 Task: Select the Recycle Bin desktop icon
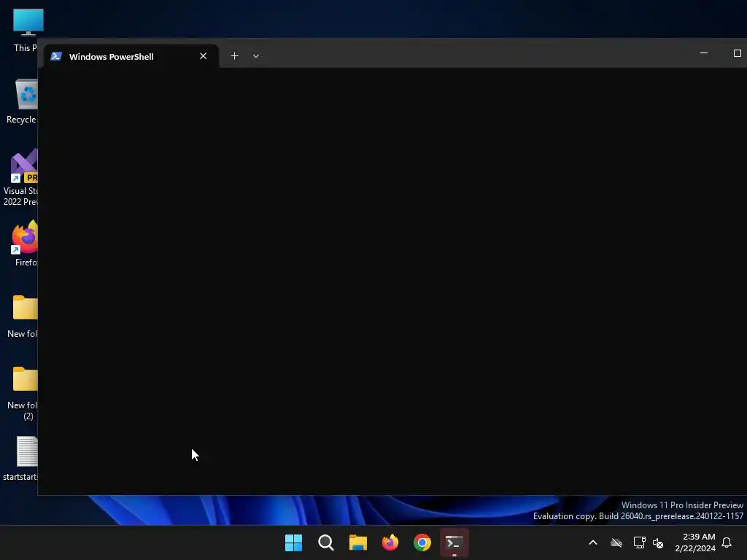(23, 101)
